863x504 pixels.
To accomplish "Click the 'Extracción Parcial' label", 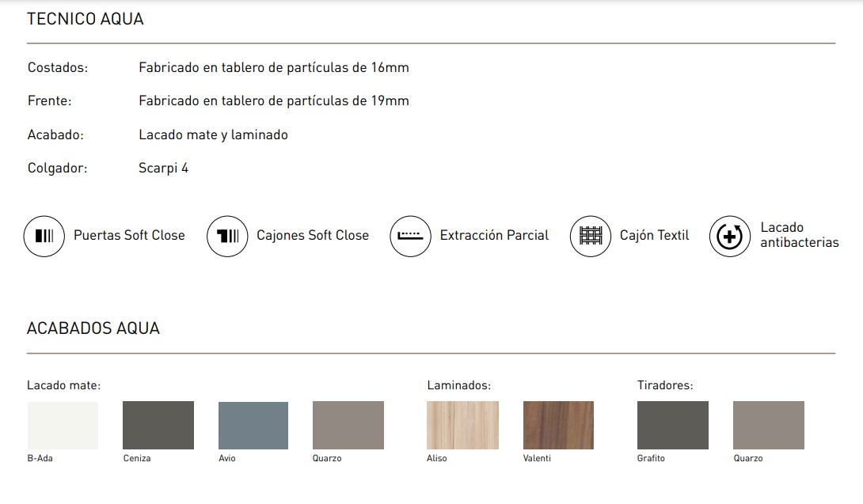I will (494, 236).
